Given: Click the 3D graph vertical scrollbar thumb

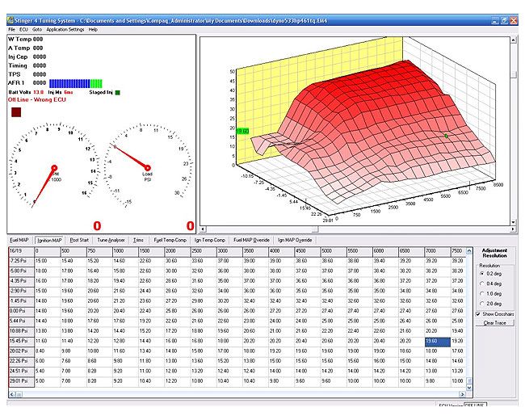Looking at the screenshot, I should click(x=513, y=75).
